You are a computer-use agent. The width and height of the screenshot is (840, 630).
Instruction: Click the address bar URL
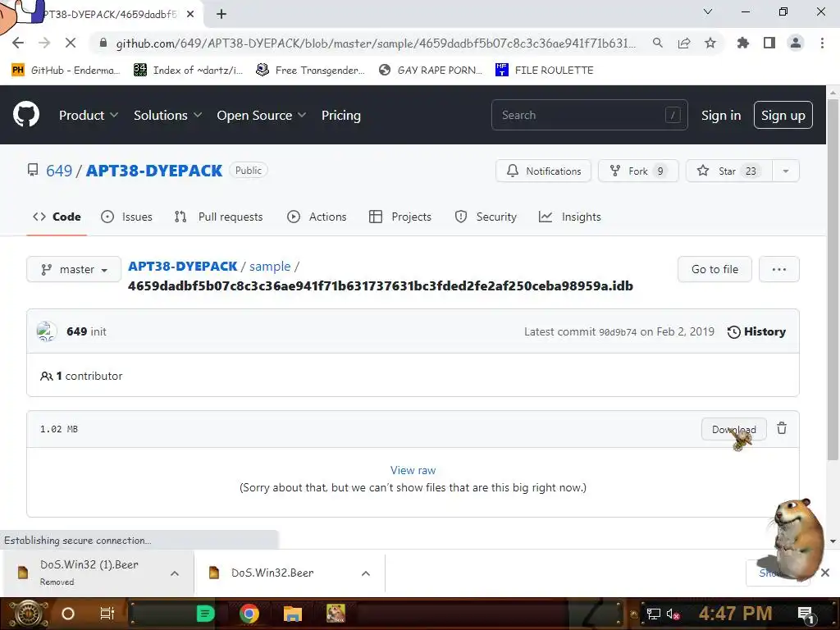point(376,43)
